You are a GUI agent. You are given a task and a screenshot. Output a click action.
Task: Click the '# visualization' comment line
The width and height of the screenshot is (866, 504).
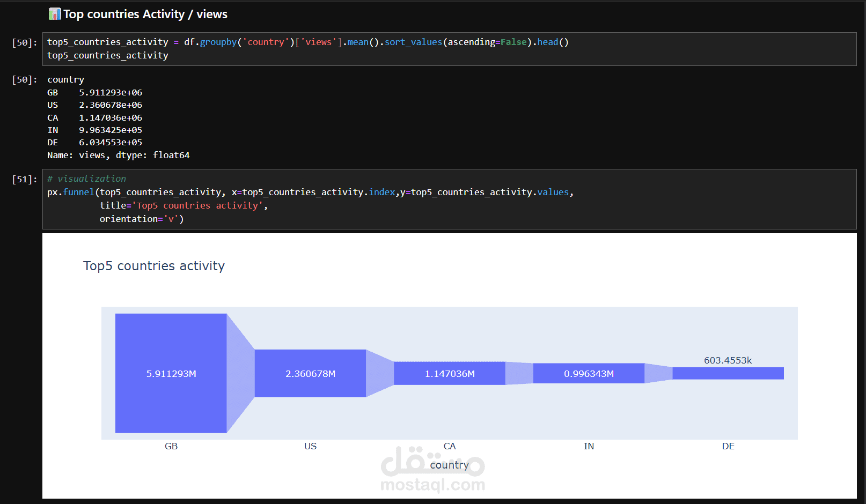[86, 179]
